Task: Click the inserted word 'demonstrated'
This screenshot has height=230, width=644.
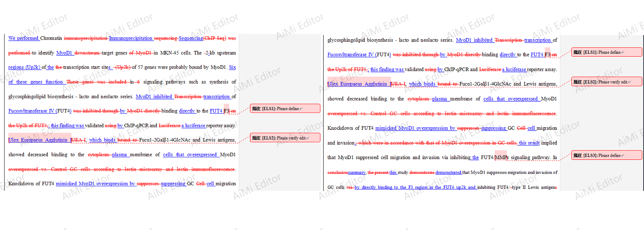Action: pyautogui.click(x=449, y=172)
